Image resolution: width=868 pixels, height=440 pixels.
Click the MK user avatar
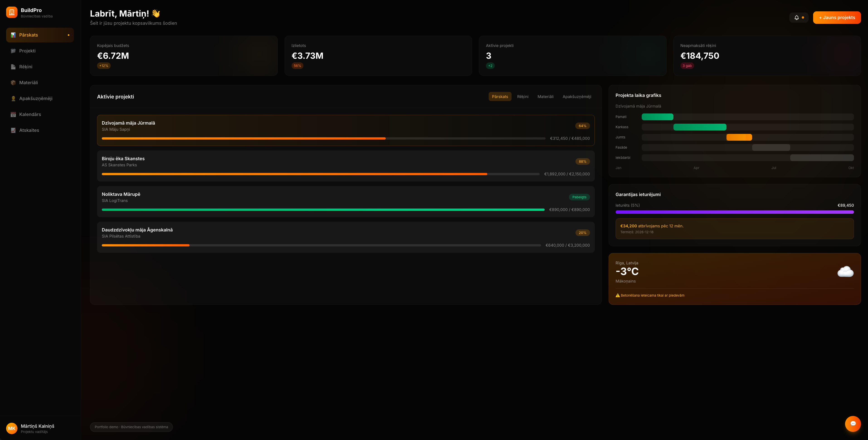12,428
